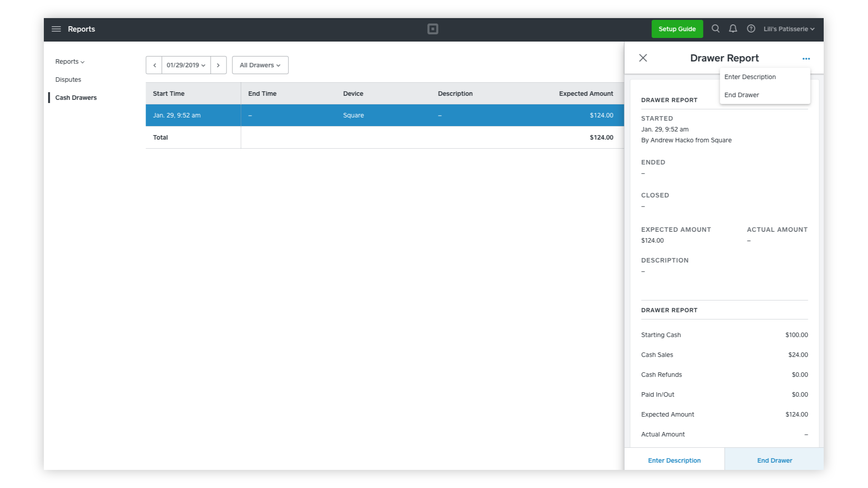868x488 pixels.
Task: Click the notifications bell icon
Action: [733, 28]
